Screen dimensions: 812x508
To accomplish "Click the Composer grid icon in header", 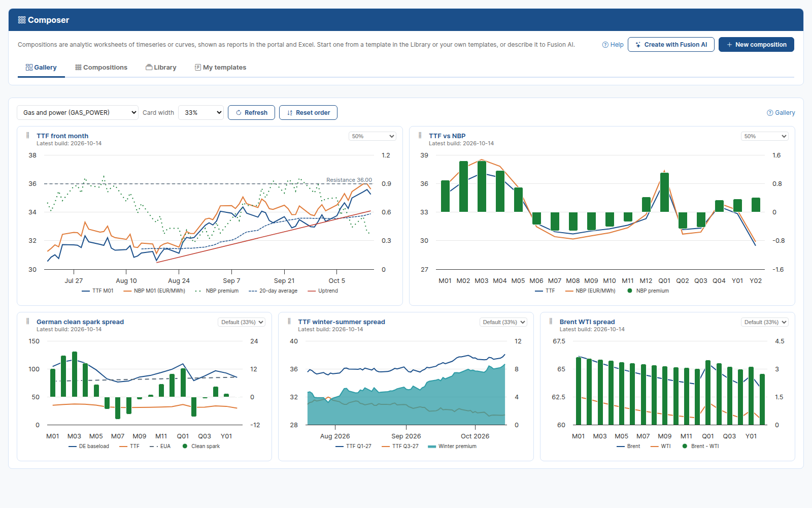I will point(22,20).
